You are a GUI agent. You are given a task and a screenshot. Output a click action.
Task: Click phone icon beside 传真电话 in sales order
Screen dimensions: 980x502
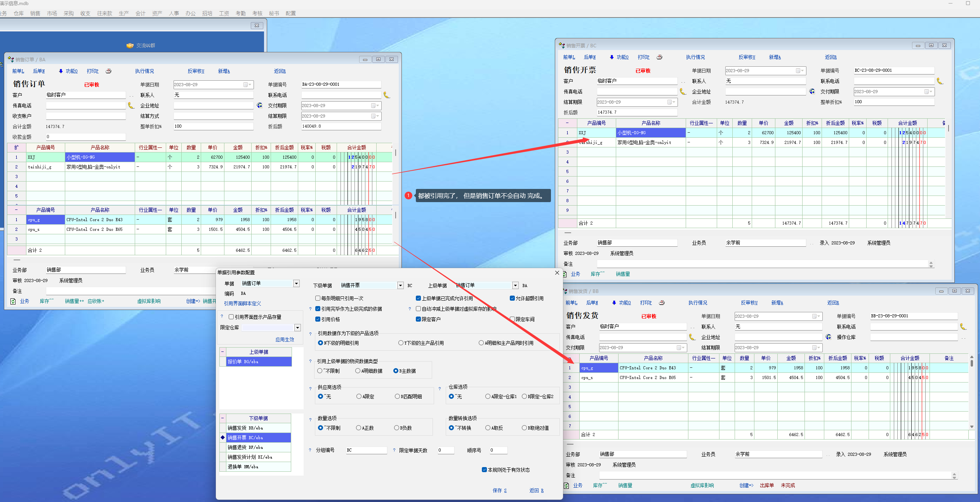(x=131, y=106)
